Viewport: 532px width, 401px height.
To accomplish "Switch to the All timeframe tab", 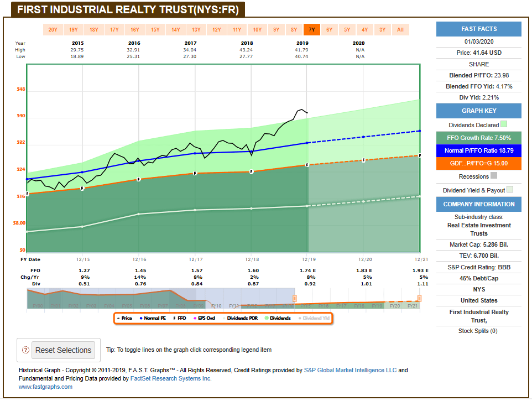I will click(400, 29).
